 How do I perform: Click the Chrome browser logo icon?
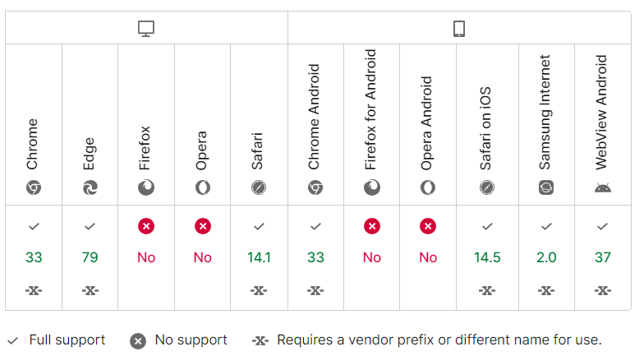click(x=34, y=187)
